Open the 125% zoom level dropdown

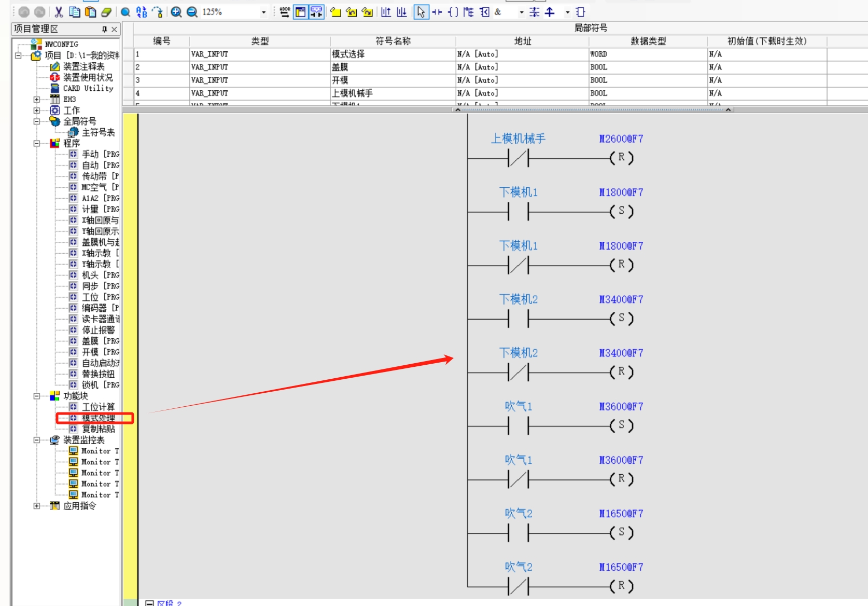(x=263, y=12)
